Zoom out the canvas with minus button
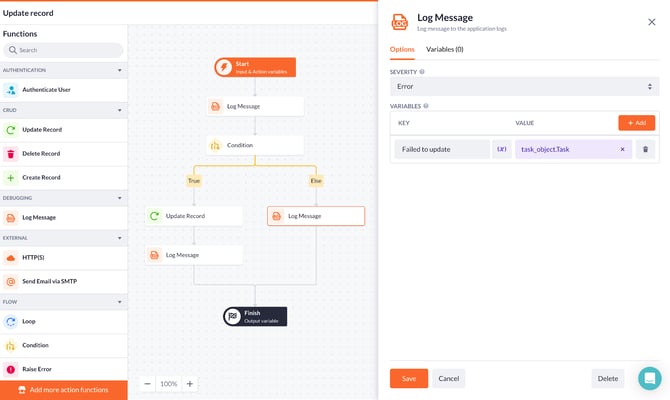This screenshot has height=400, width=670. pyautogui.click(x=147, y=384)
